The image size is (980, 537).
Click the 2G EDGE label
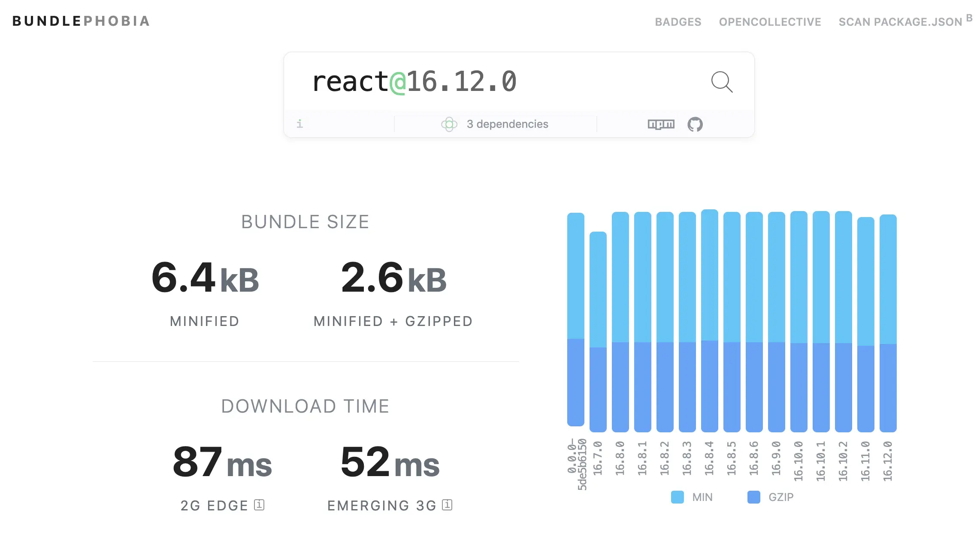pyautogui.click(x=214, y=506)
